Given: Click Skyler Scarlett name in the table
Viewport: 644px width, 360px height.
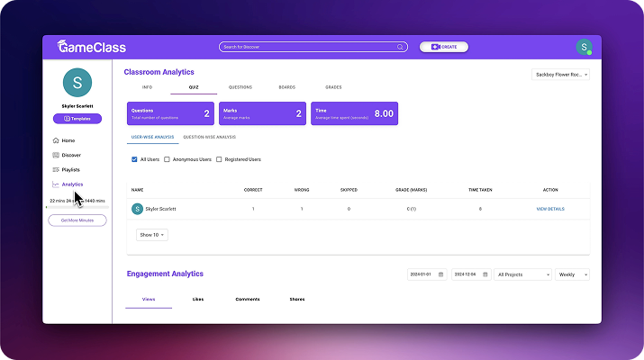Looking at the screenshot, I should pyautogui.click(x=160, y=209).
